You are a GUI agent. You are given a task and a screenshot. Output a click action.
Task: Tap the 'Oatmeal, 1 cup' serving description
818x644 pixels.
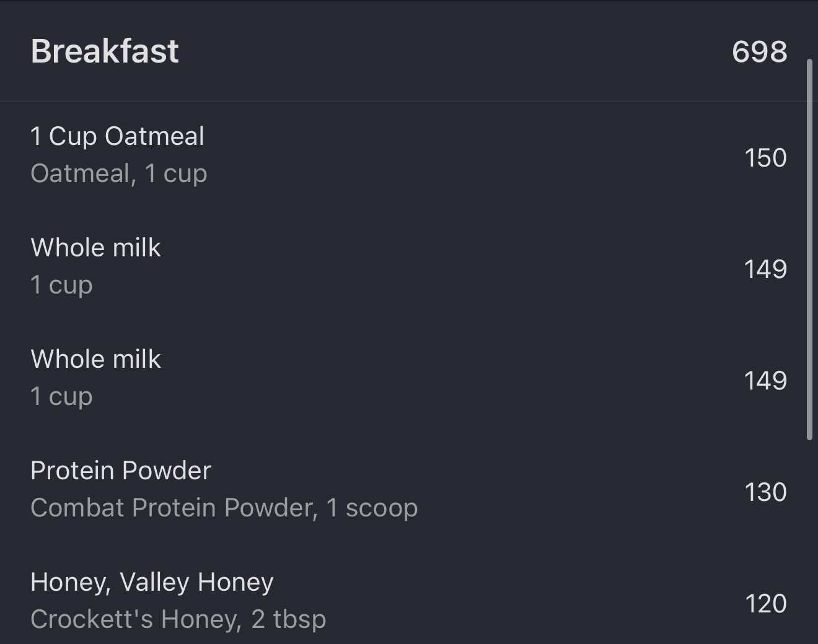click(118, 173)
